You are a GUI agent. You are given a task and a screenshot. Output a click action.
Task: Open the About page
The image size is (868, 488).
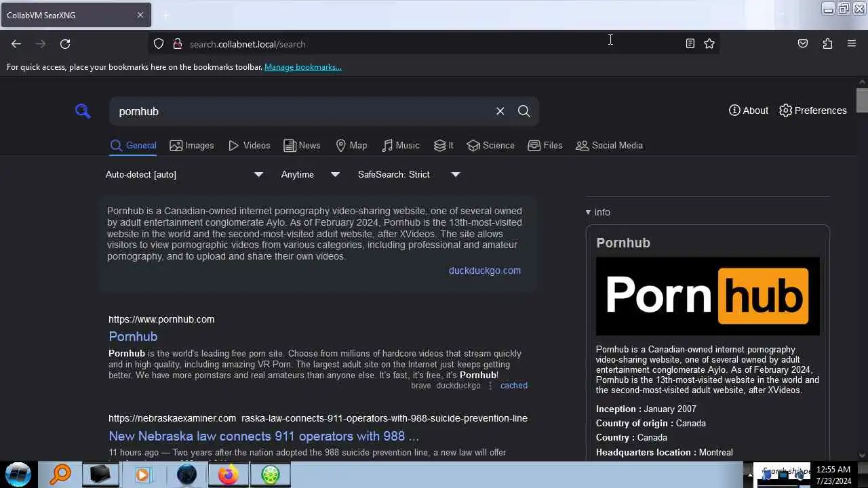pyautogui.click(x=749, y=110)
